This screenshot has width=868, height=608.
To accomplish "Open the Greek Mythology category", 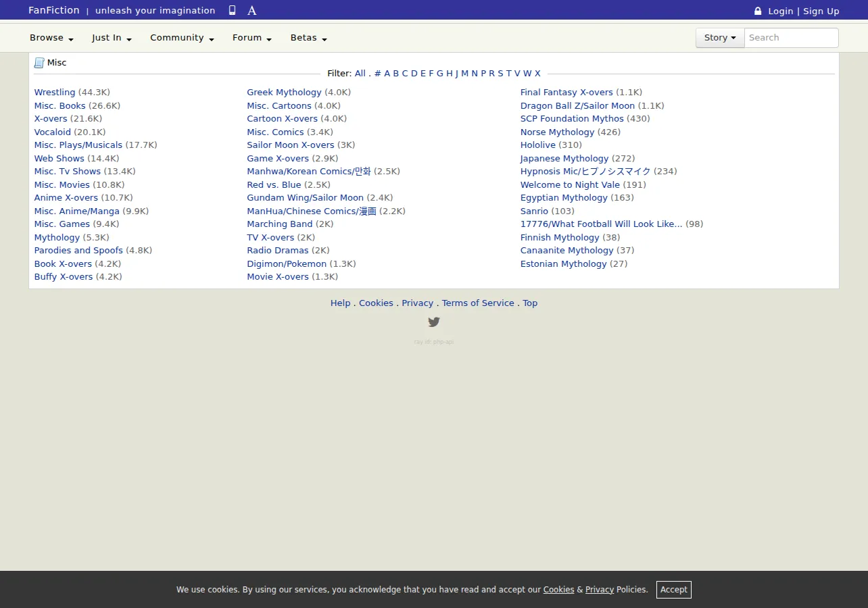I will [284, 93].
